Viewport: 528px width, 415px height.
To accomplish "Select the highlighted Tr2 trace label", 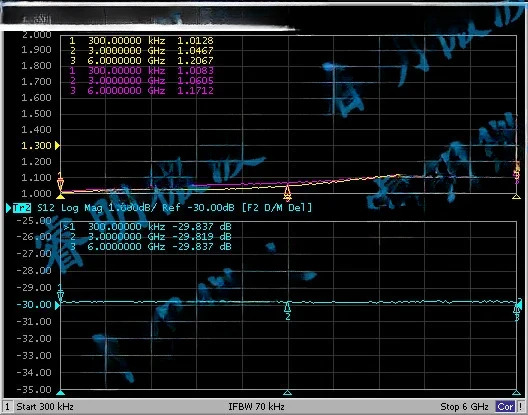I will [x=22, y=208].
